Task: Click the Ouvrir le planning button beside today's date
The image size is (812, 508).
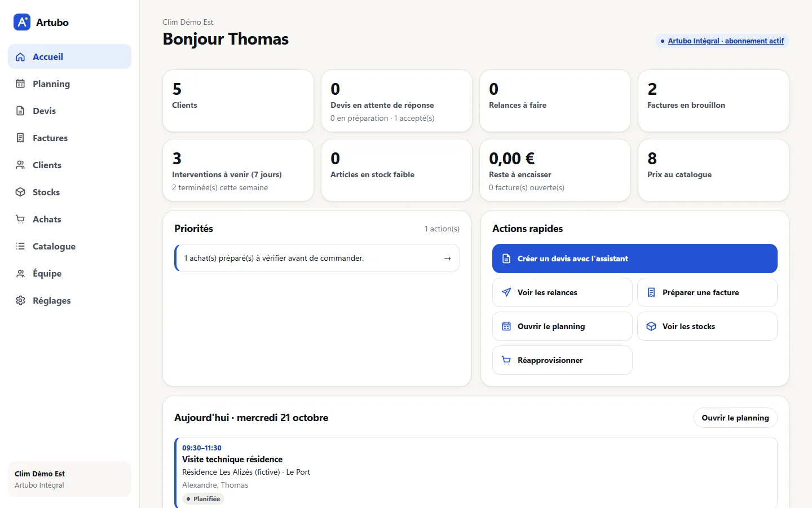Action: (735, 418)
